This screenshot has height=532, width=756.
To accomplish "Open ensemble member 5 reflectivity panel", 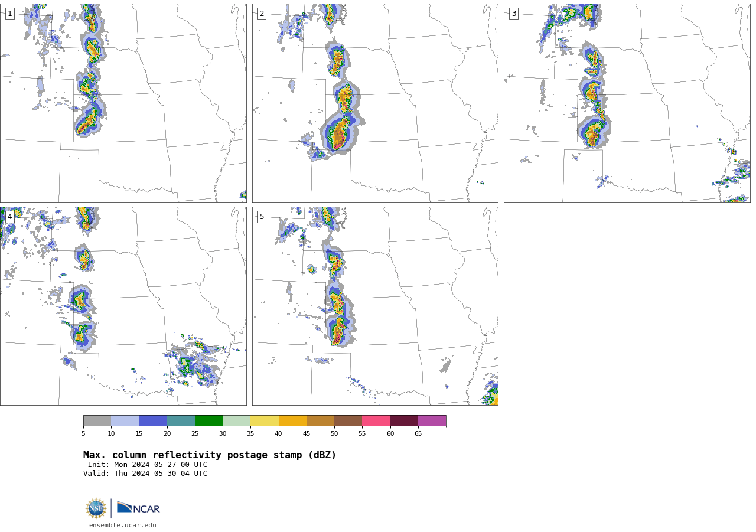I will 375,306.
